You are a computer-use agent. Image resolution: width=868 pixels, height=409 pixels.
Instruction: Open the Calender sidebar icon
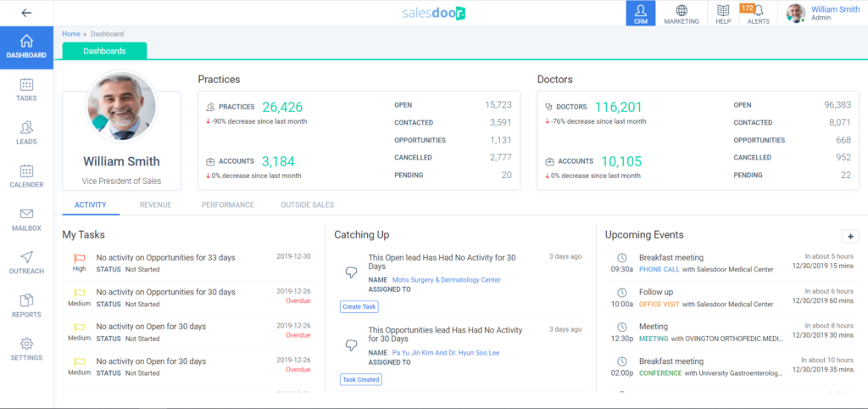click(x=26, y=176)
